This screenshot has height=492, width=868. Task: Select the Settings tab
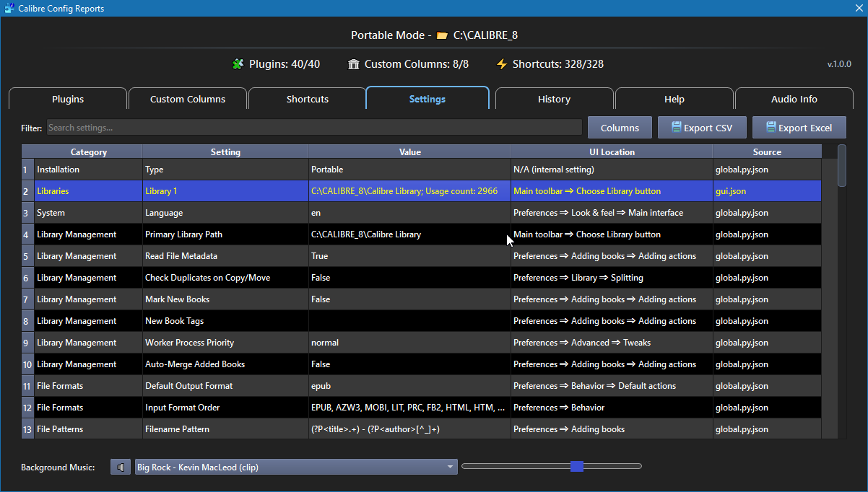tap(428, 99)
